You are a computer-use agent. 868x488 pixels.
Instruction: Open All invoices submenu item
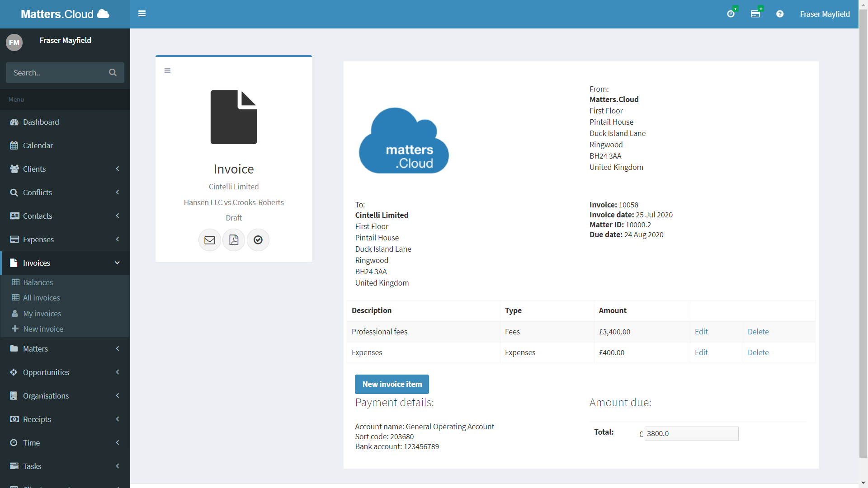(x=65, y=298)
